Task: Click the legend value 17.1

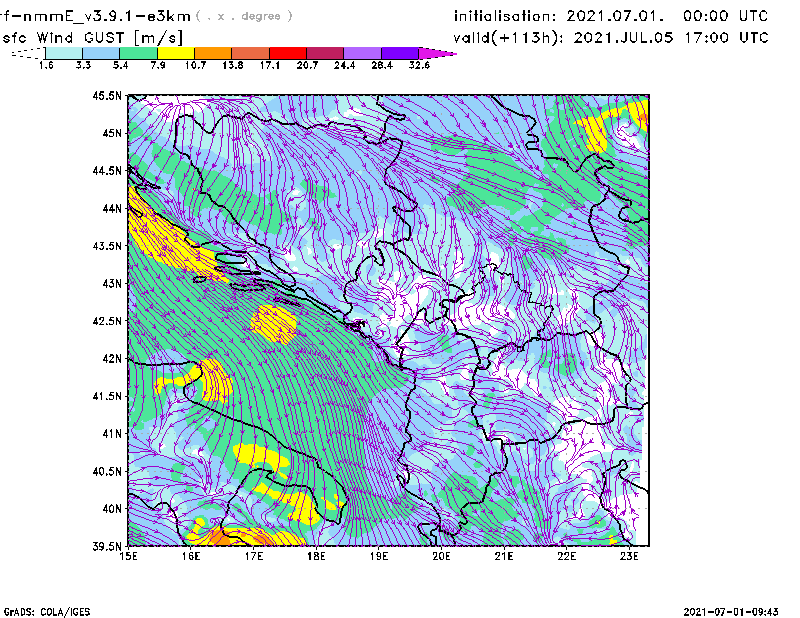Action: [270, 65]
